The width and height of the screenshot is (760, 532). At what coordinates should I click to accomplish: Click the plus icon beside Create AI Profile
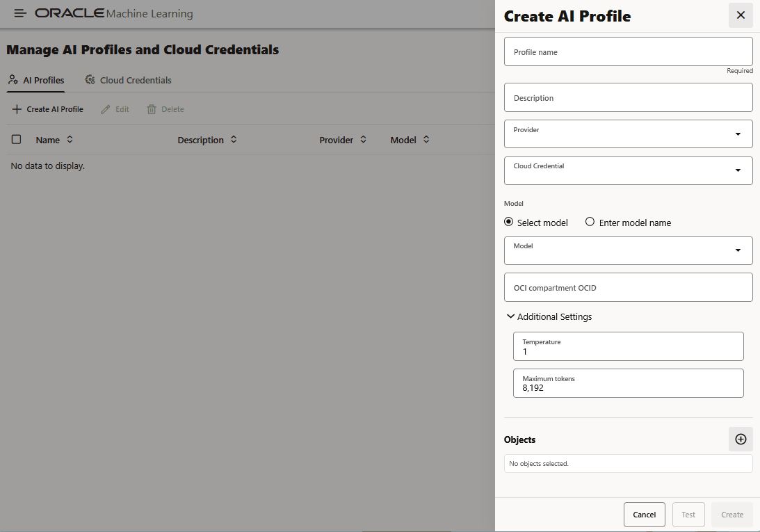(17, 109)
